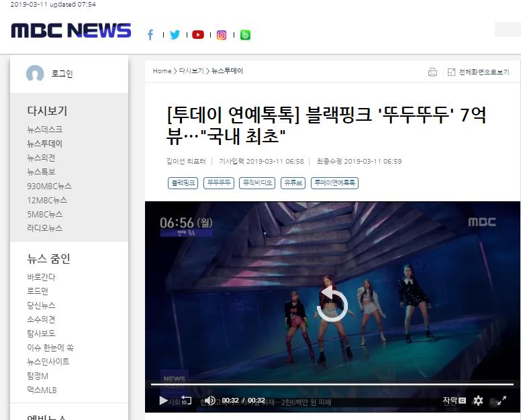The height and width of the screenshot is (420, 521).
Task: Click the article headline about 블랙핑크
Action: tap(326, 125)
